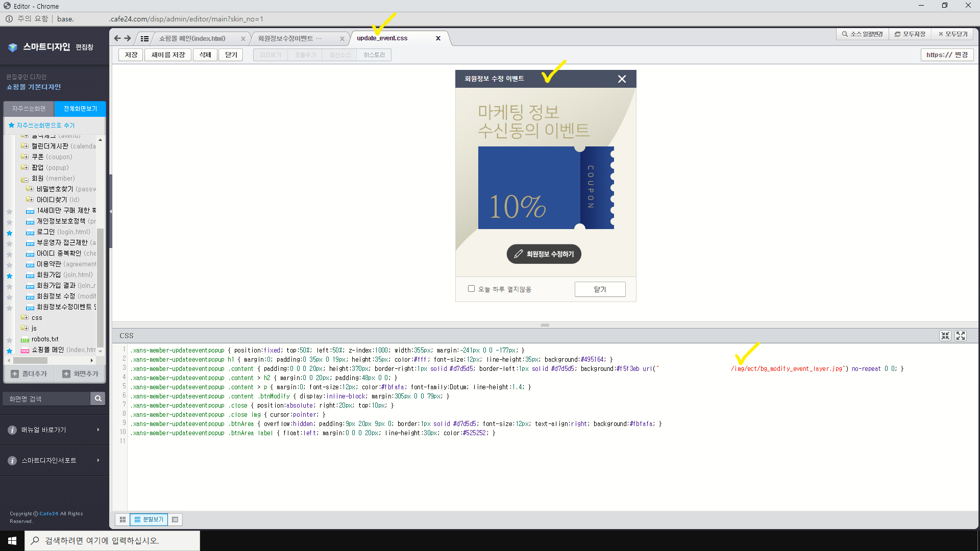Click the screen name search magnifier button
Viewport: 980px width, 551px height.
click(x=98, y=398)
